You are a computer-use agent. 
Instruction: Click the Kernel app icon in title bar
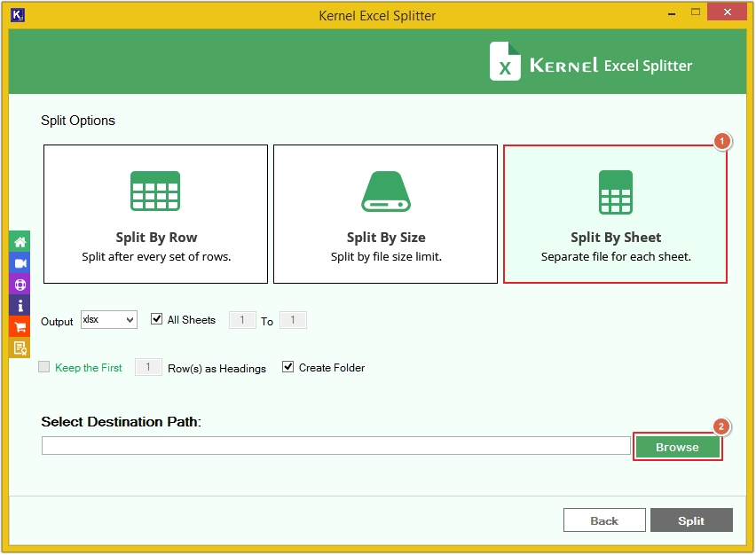click(18, 15)
